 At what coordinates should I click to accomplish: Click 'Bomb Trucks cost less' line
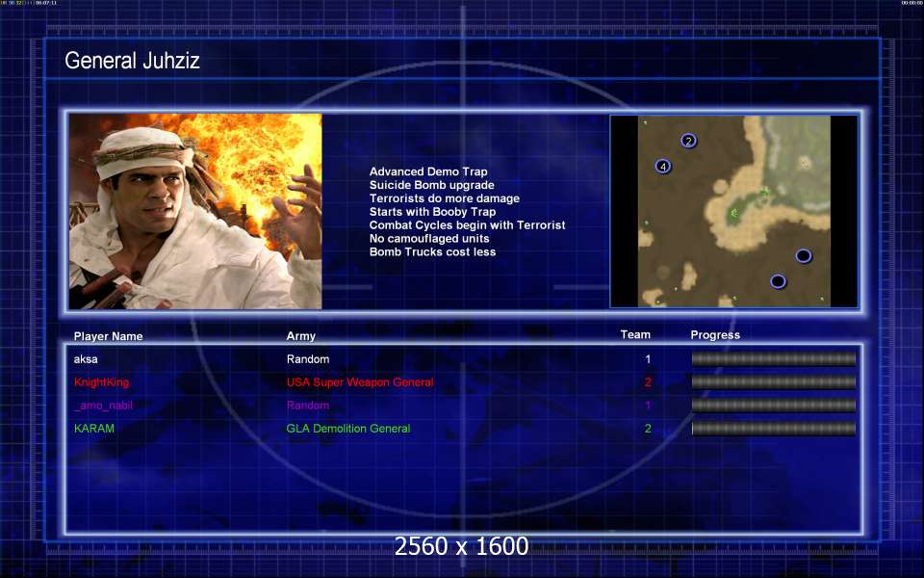pos(432,251)
